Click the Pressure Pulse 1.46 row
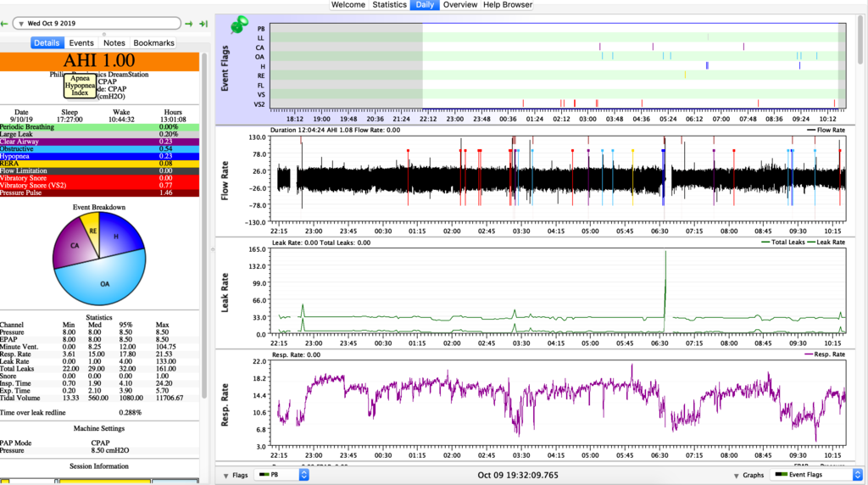The height and width of the screenshot is (485, 868). pos(99,192)
